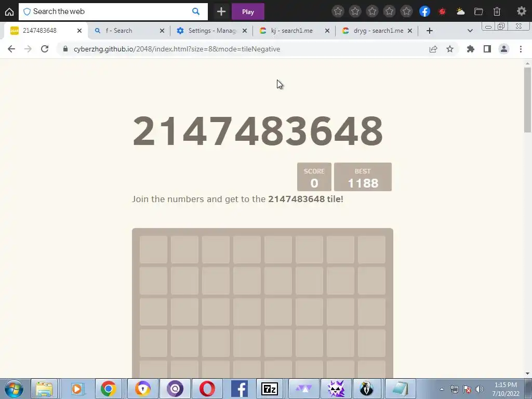Click the 'Search the web' input field
Image resolution: width=532 pixels, height=399 pixels.
[112, 11]
